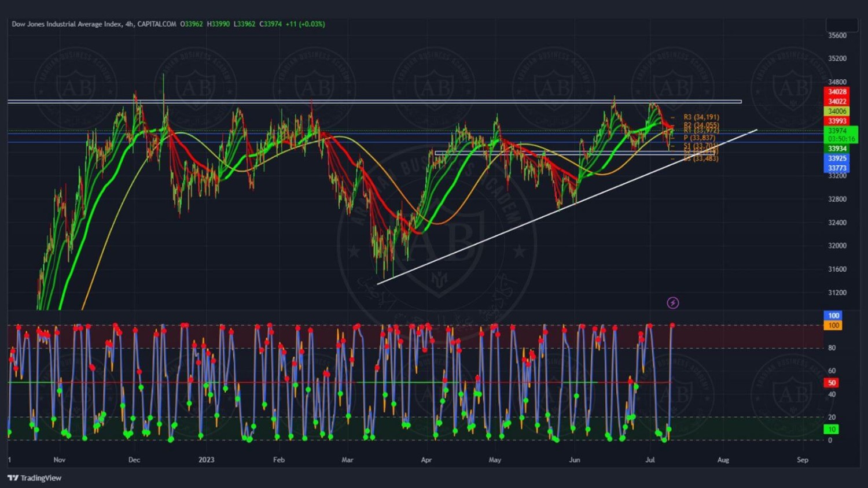Click the green 10 oscillator level tag
Image resolution: width=868 pixels, height=488 pixels.
point(832,429)
